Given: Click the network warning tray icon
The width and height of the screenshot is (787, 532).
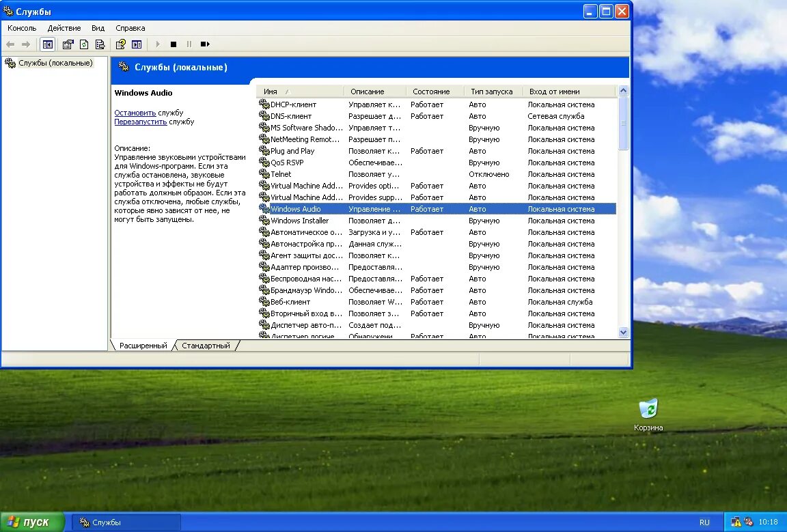Looking at the screenshot, I should tap(736, 522).
